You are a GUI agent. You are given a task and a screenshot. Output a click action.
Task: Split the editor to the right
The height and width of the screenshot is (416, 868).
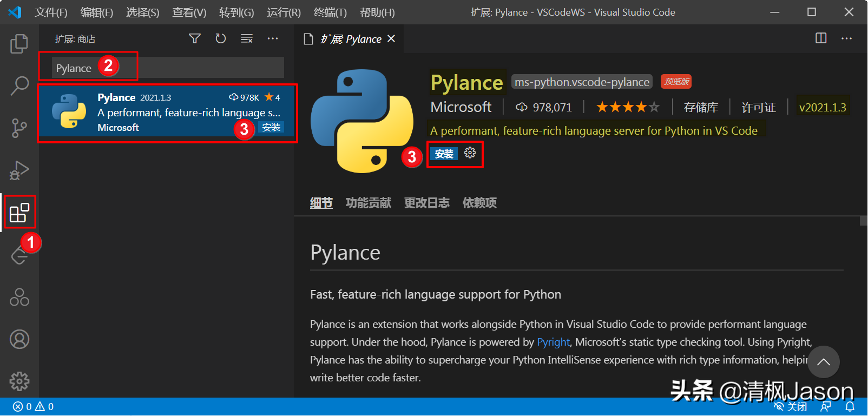(x=821, y=38)
